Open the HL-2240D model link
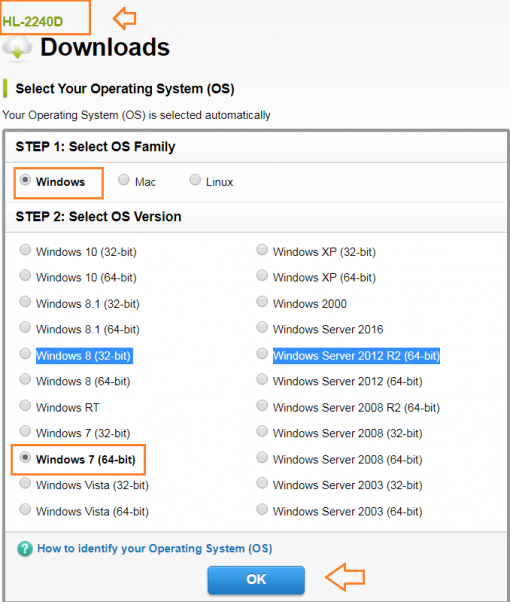The height and width of the screenshot is (602, 510). click(x=33, y=22)
